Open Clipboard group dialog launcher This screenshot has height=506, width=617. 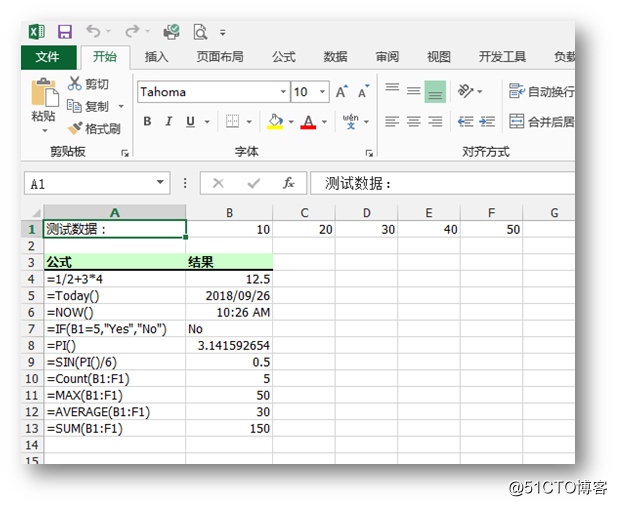point(125,153)
